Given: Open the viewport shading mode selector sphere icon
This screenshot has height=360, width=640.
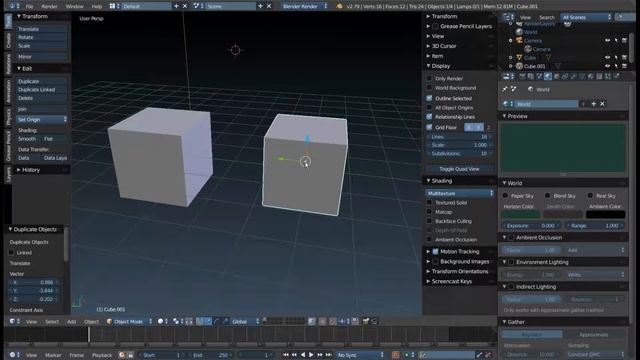Looking at the screenshot, I should 162,322.
